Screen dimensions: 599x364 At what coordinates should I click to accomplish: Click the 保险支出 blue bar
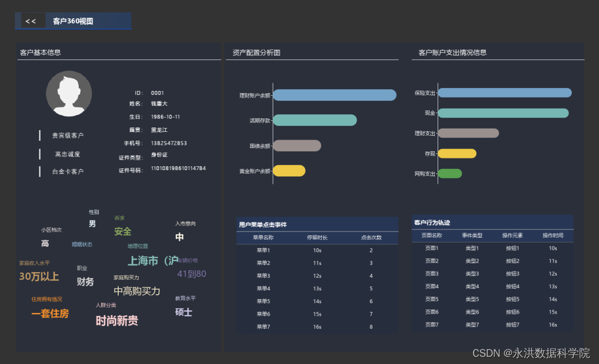[505, 93]
